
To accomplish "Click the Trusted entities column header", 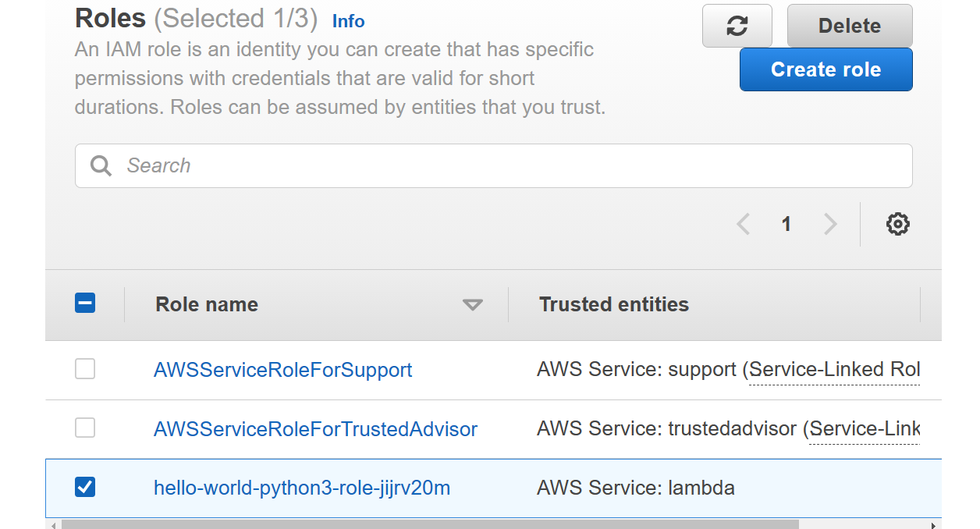I will tap(614, 304).
